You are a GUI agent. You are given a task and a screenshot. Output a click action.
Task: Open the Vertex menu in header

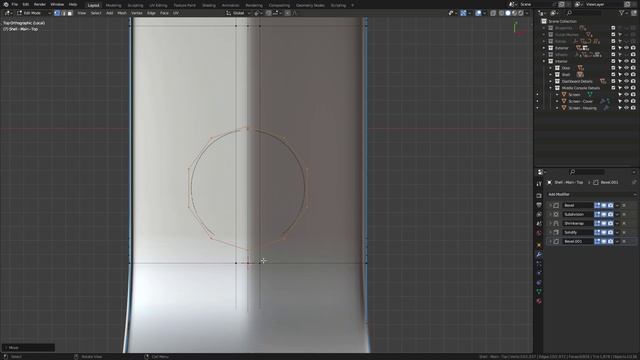pyautogui.click(x=136, y=13)
